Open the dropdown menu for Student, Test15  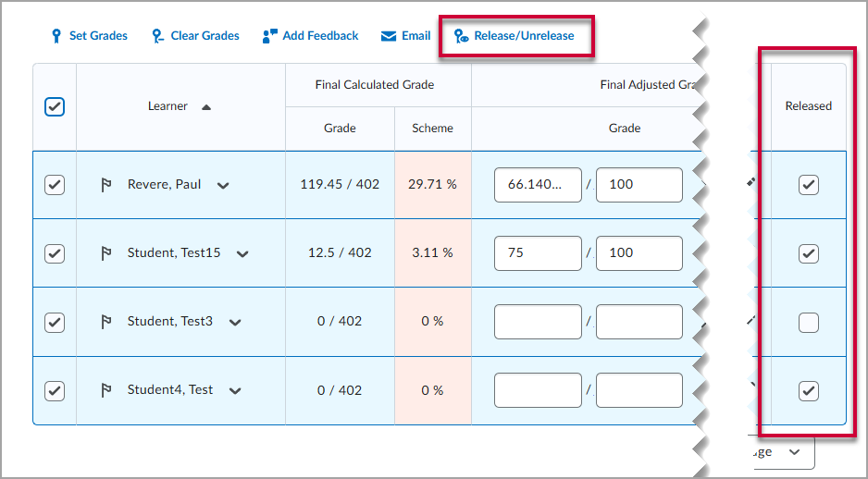click(x=242, y=254)
